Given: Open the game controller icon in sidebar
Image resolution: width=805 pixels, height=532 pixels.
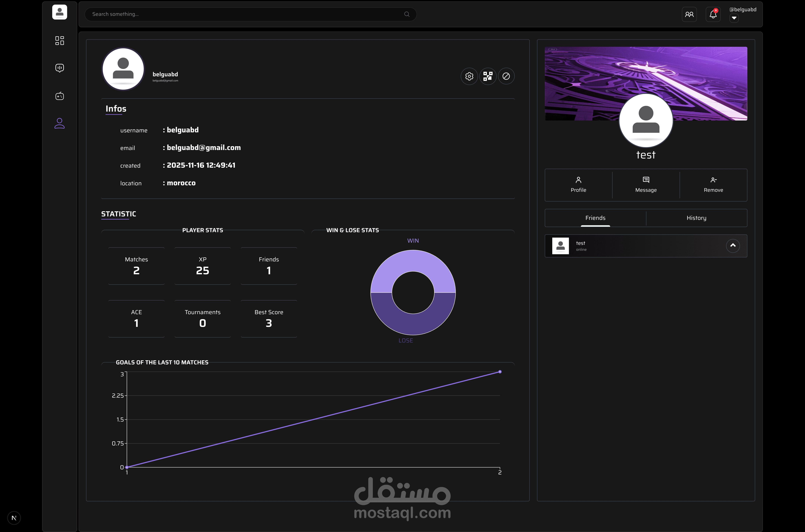Looking at the screenshot, I should pyautogui.click(x=59, y=96).
